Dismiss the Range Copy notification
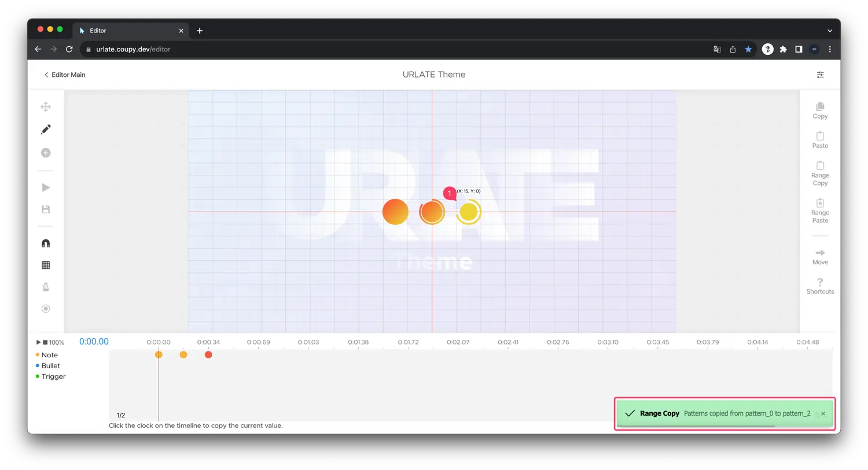 [823, 413]
